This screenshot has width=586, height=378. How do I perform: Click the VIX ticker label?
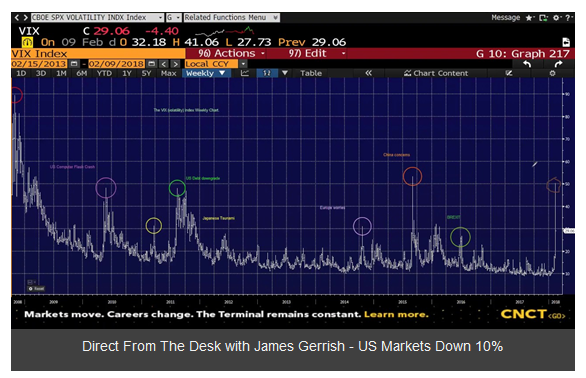coord(29,31)
